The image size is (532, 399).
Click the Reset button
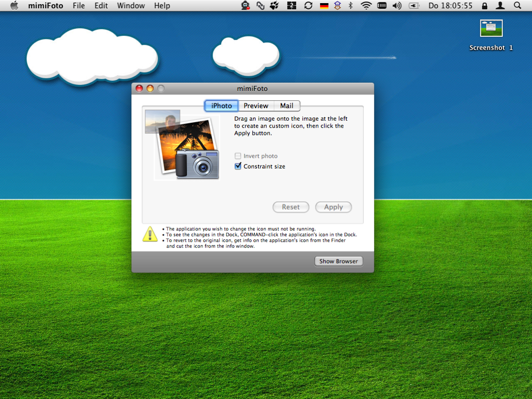291,207
